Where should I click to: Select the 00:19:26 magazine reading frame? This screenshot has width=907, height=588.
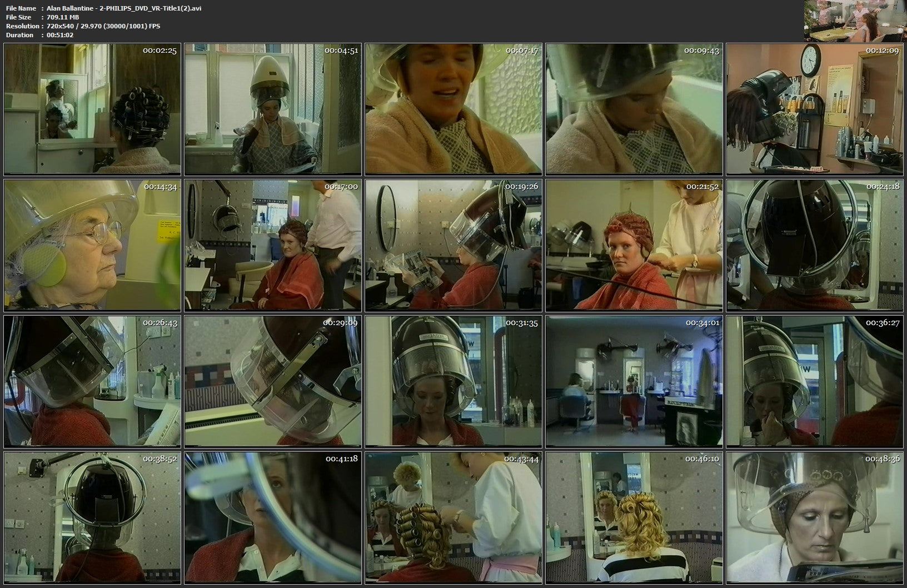(x=453, y=245)
